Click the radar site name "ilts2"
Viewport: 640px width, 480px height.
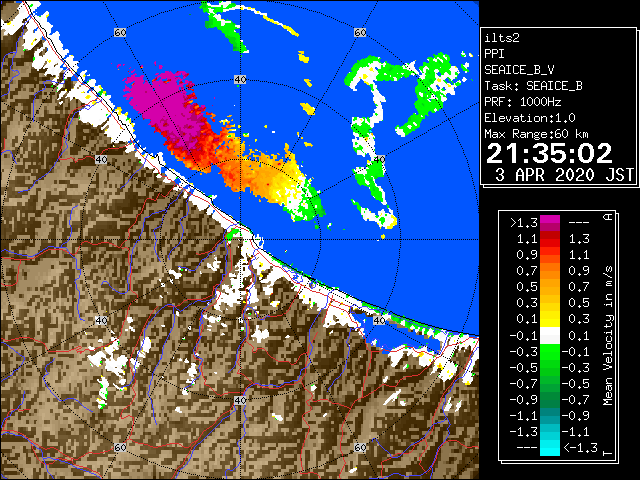tap(502, 38)
